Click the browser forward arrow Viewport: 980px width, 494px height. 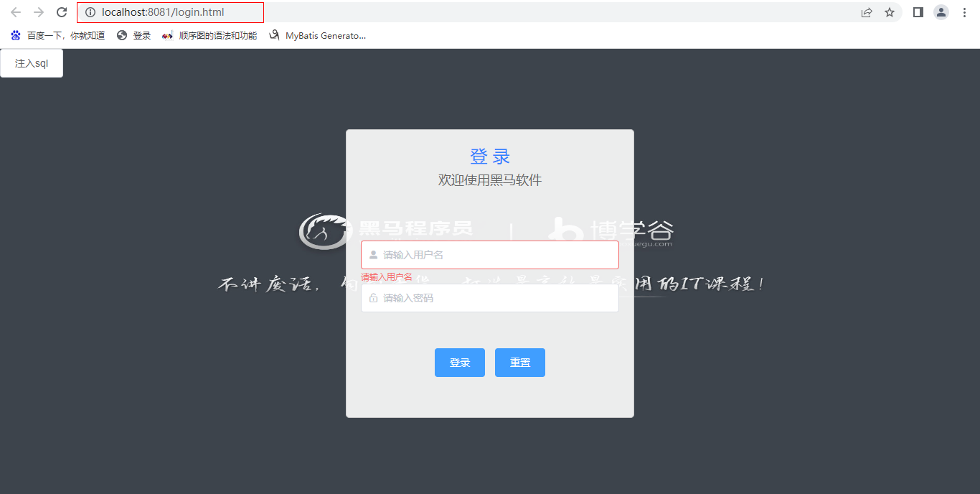pyautogui.click(x=39, y=12)
